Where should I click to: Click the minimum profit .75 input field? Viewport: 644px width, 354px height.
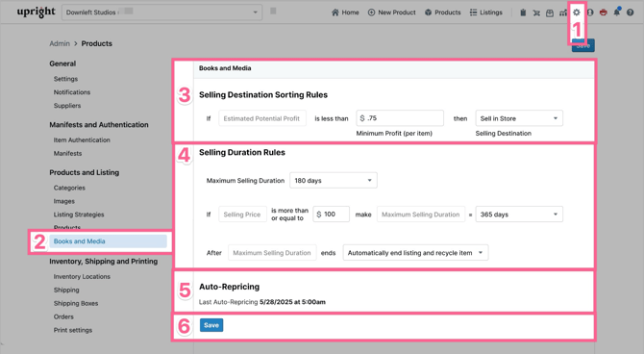[x=400, y=118]
